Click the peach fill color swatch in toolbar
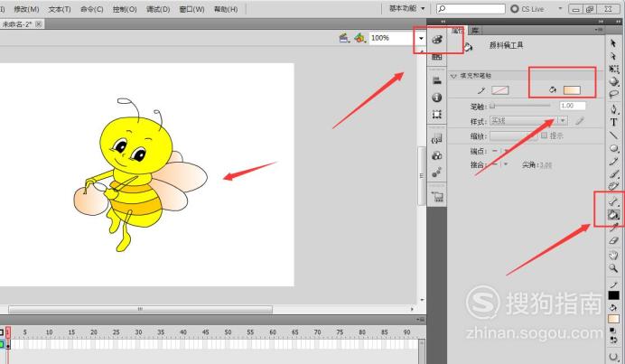Image resolution: width=625 pixels, height=364 pixels. pyautogui.click(x=613, y=319)
